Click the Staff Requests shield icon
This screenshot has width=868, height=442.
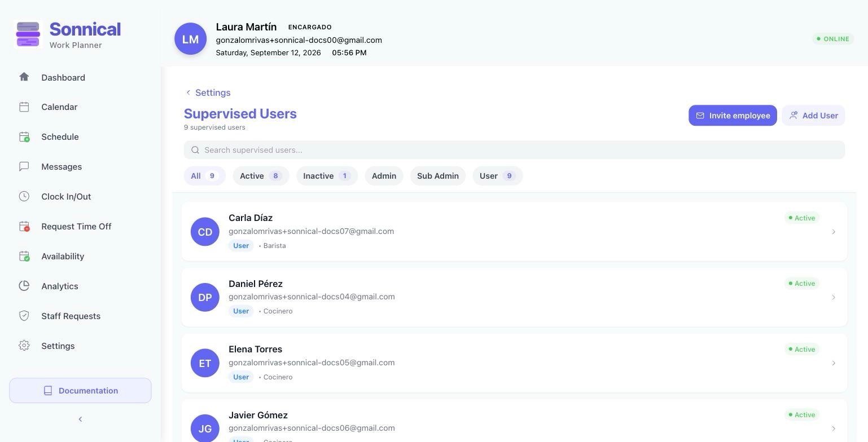pos(24,316)
